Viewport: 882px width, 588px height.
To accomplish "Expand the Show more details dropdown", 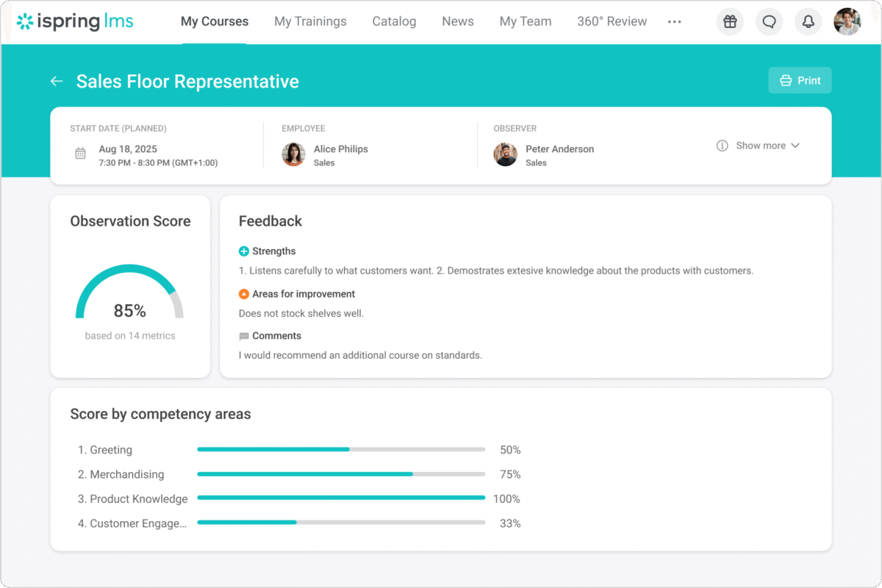I will pos(759,146).
